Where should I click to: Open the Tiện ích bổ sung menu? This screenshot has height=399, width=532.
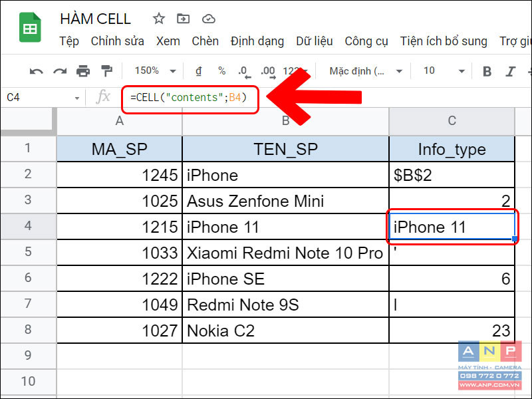tap(444, 41)
